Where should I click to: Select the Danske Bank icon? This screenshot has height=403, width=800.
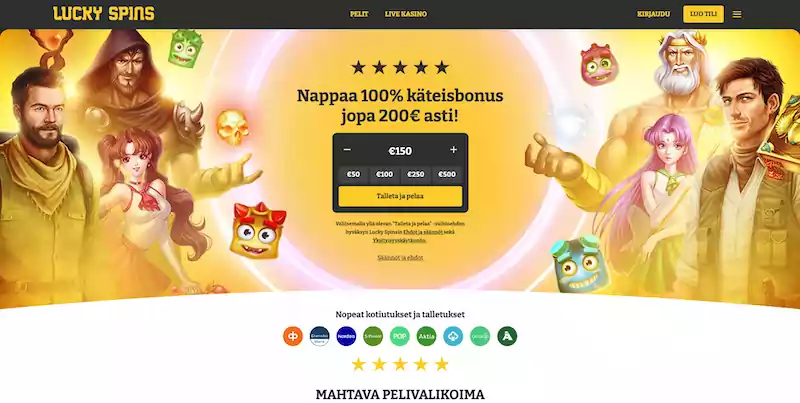coord(320,336)
